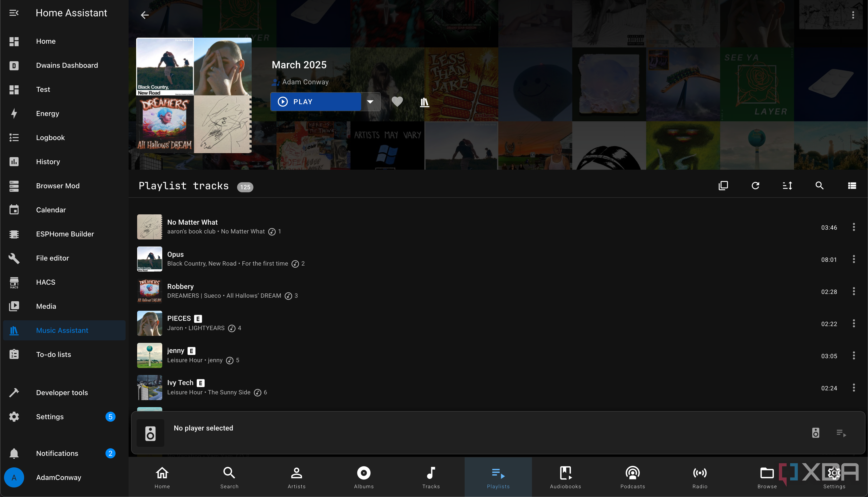This screenshot has height=497, width=868.
Task: Open the File editor panel
Action: (64, 258)
